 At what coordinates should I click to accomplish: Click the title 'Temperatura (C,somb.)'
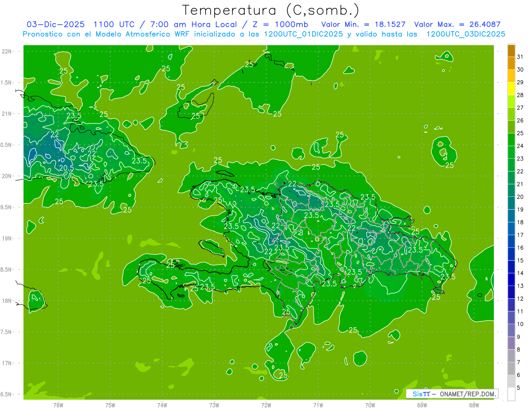pos(270,10)
